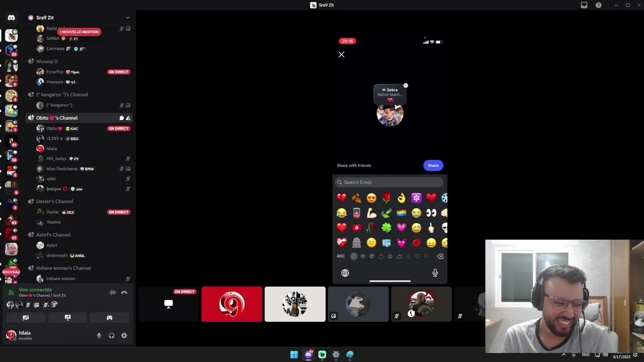Focus the Search Emoji field

pos(389,182)
